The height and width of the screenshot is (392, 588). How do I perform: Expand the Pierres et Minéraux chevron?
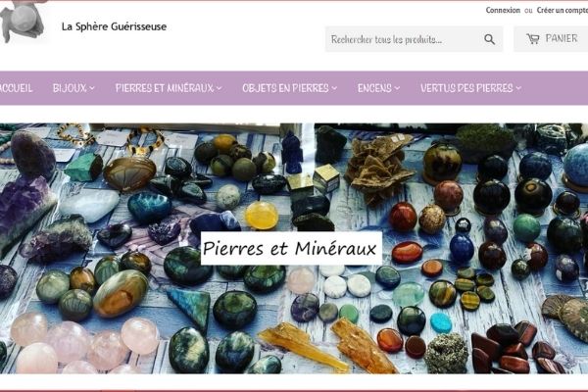219,88
